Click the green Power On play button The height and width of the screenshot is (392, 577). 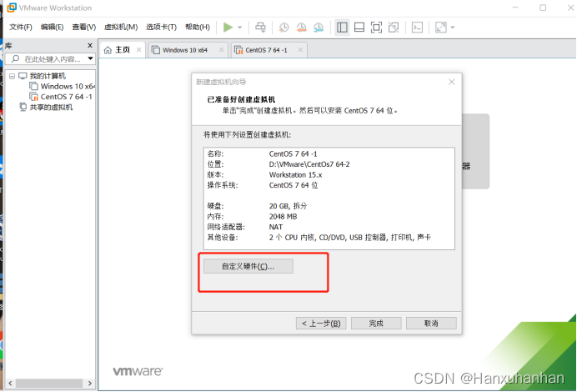[x=228, y=28]
